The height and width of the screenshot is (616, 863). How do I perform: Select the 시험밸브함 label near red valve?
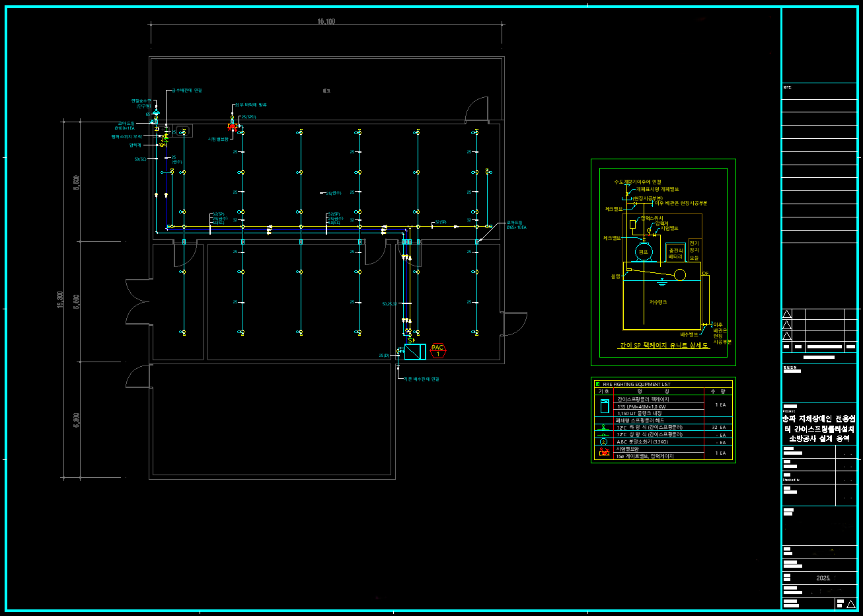pyautogui.click(x=217, y=139)
